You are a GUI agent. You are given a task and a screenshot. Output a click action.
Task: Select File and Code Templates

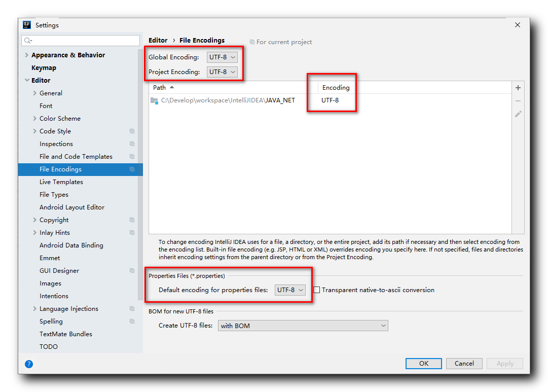point(76,157)
